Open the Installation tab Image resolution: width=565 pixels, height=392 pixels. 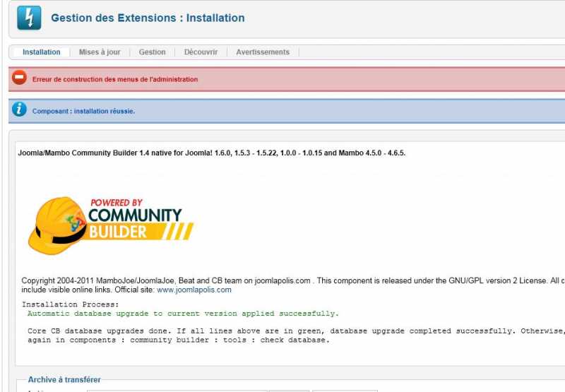pyautogui.click(x=42, y=52)
